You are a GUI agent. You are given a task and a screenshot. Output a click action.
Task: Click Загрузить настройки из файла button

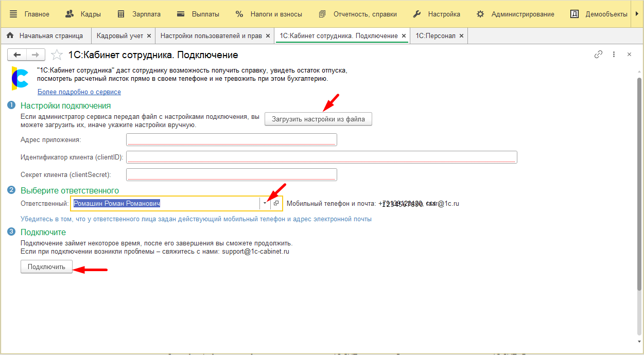[x=318, y=119]
